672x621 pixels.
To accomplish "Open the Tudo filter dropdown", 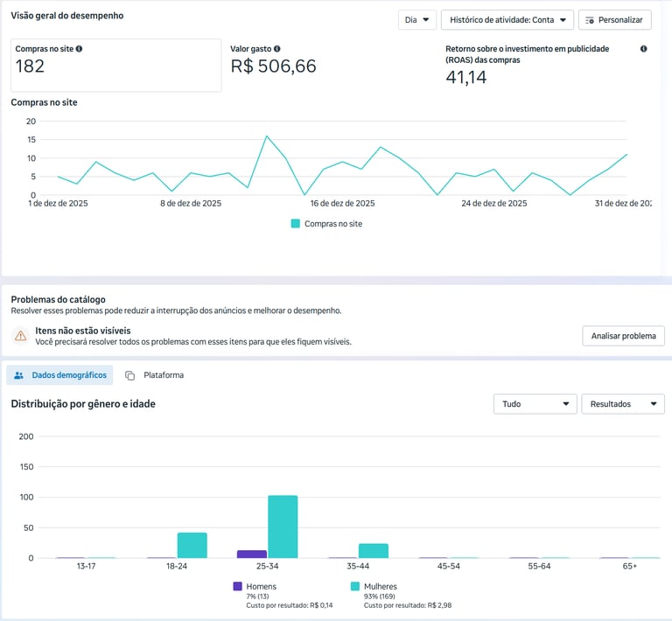I will pos(535,404).
